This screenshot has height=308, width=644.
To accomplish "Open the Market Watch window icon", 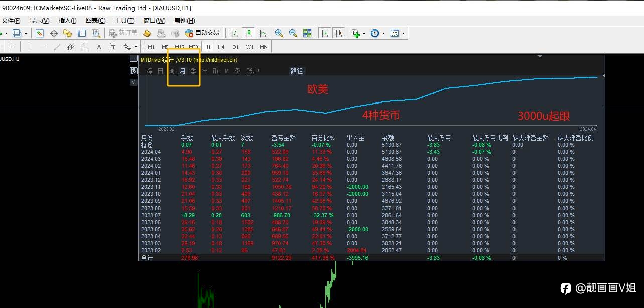I will pyautogui.click(x=40, y=33).
